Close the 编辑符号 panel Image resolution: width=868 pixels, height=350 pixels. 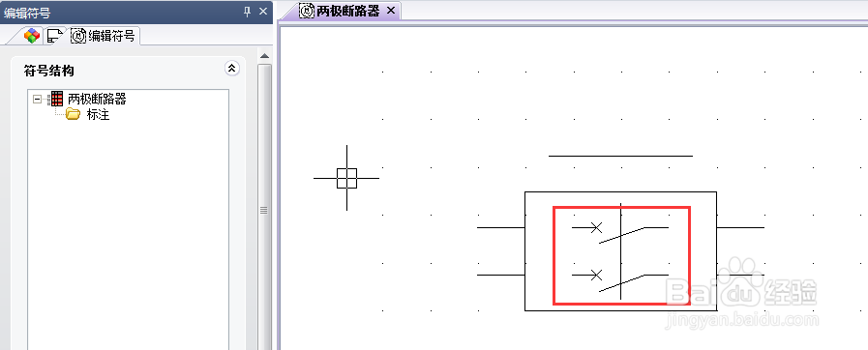263,12
